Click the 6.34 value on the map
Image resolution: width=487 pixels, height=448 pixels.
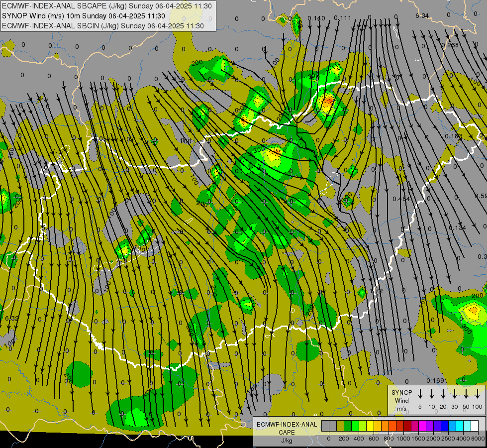(x=422, y=15)
